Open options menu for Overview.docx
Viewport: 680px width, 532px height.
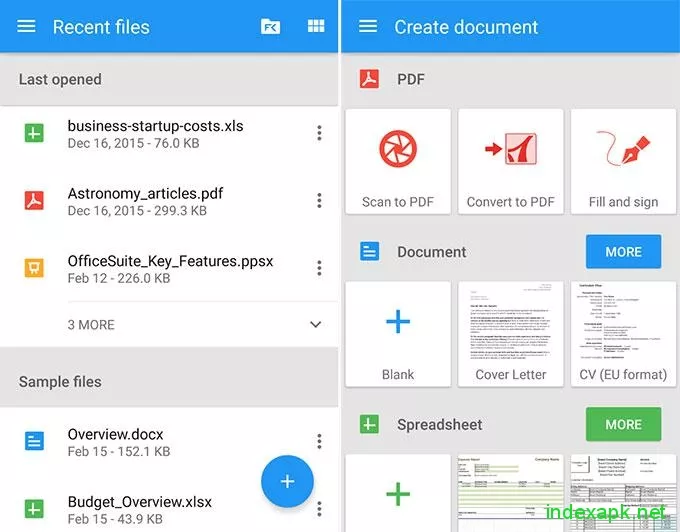[319, 441]
